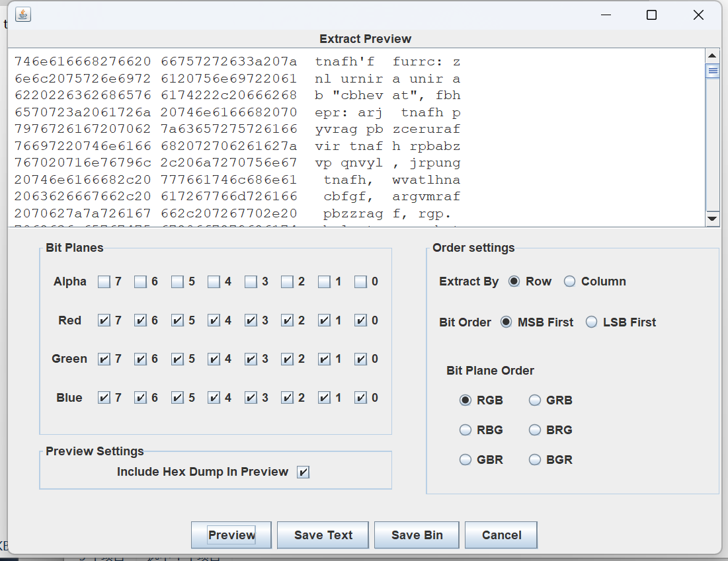Viewport: 728px width, 561px height.
Task: Enable Alpha bit plane 7 checkbox
Action: 104,282
